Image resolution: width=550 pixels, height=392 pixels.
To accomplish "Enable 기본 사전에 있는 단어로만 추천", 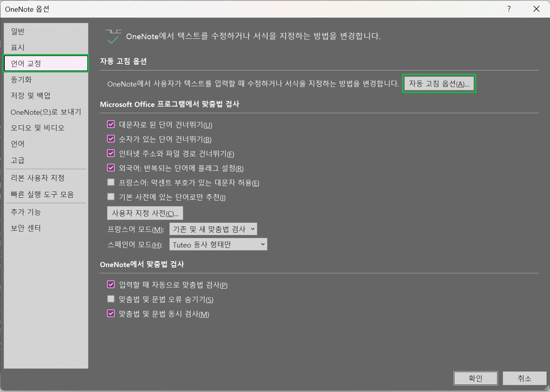I will (x=111, y=197).
